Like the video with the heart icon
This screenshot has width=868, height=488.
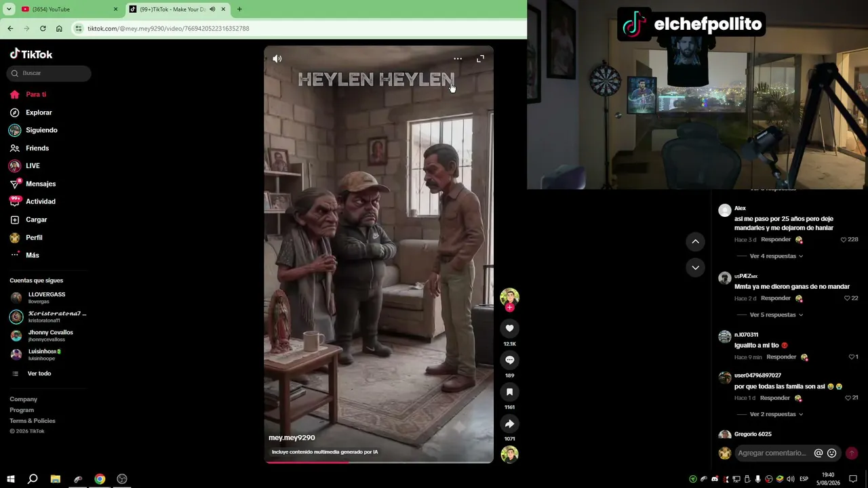[509, 329]
